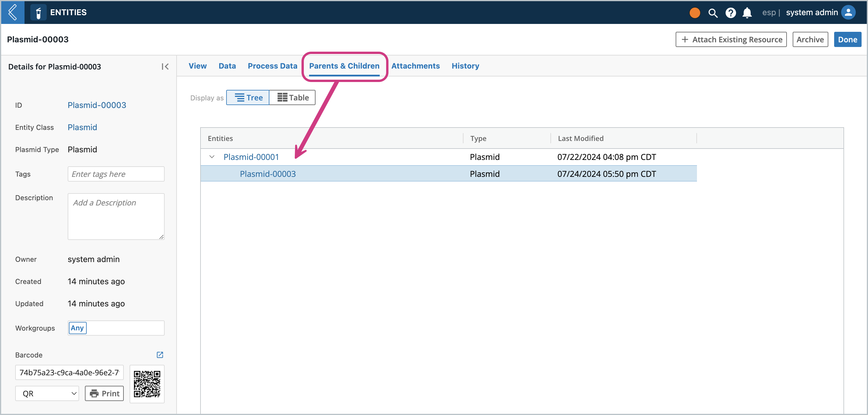
Task: Open the Parents & Children tab
Action: point(345,66)
